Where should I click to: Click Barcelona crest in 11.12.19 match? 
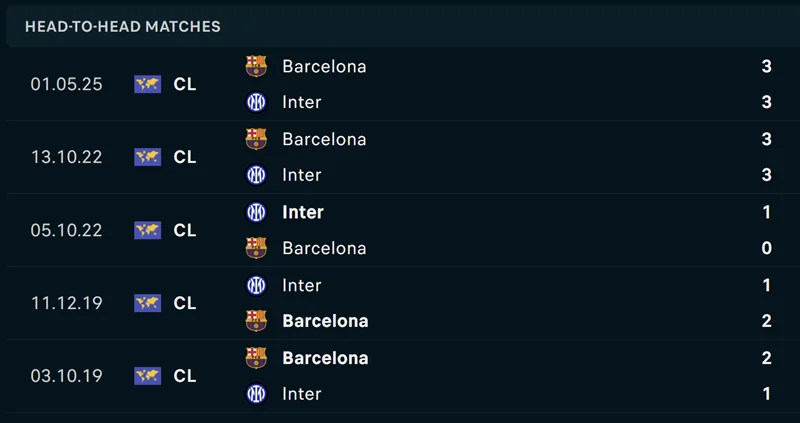256,321
